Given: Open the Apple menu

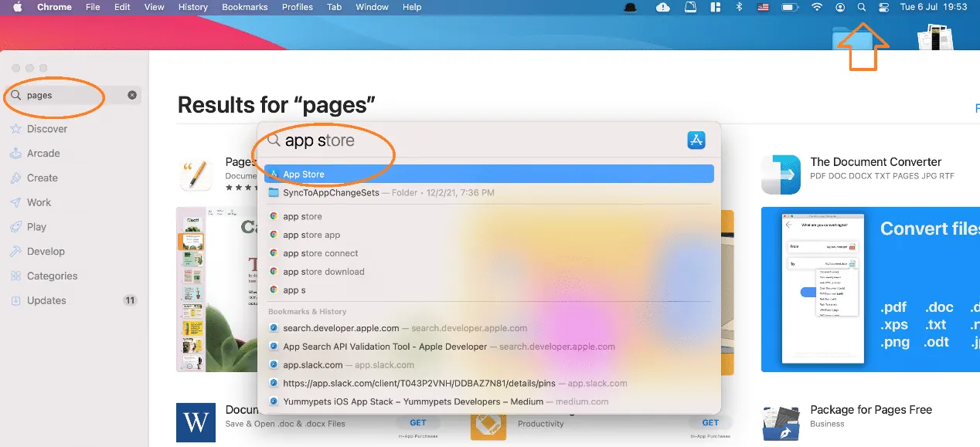Looking at the screenshot, I should (x=16, y=7).
